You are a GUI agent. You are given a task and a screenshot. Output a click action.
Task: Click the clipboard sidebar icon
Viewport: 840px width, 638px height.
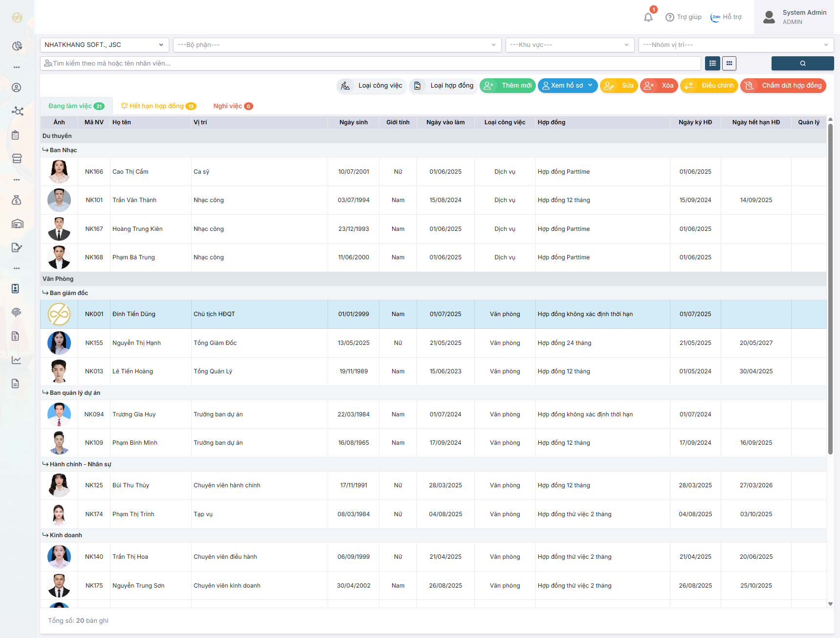coord(17,135)
